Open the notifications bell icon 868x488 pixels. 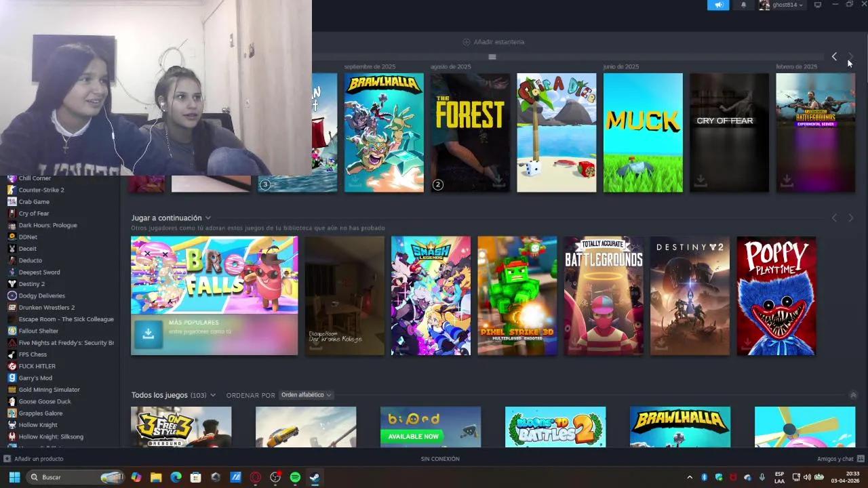[743, 5]
